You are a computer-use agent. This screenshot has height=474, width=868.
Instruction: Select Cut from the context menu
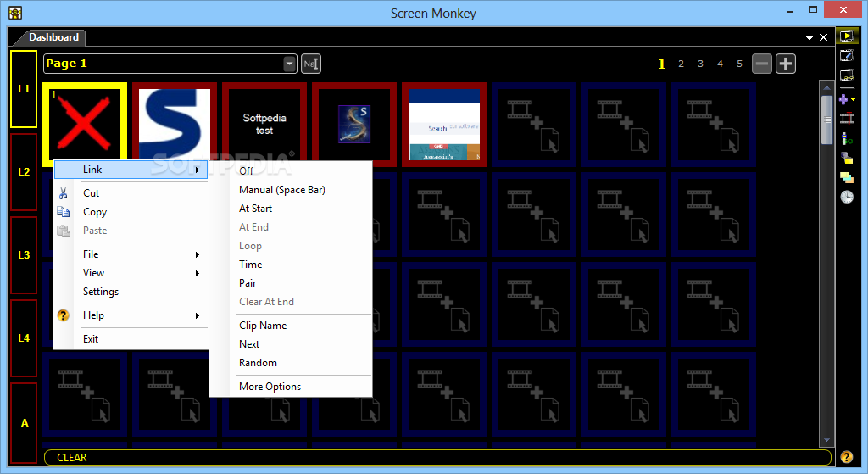(x=131, y=192)
